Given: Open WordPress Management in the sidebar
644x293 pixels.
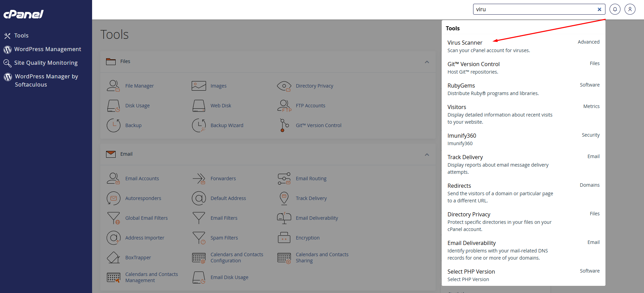Looking at the screenshot, I should pos(43,49).
